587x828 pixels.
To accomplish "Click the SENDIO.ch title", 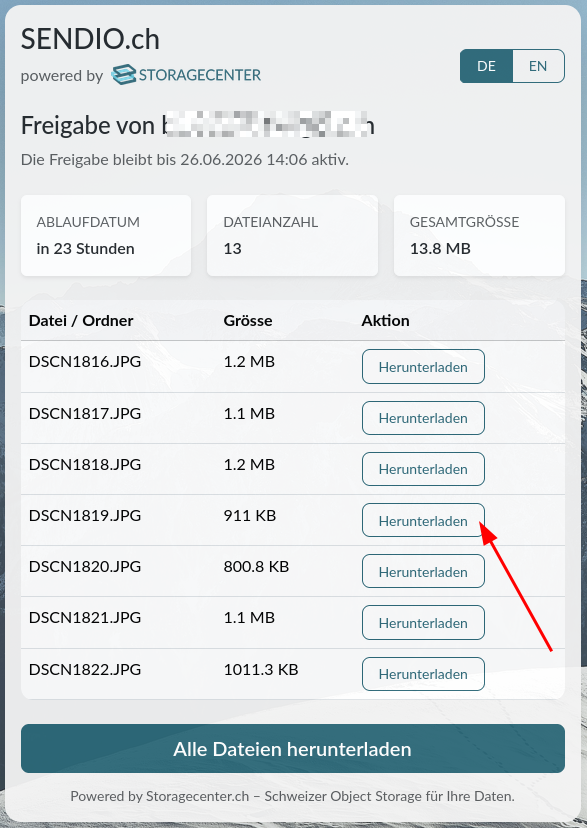I will point(90,39).
